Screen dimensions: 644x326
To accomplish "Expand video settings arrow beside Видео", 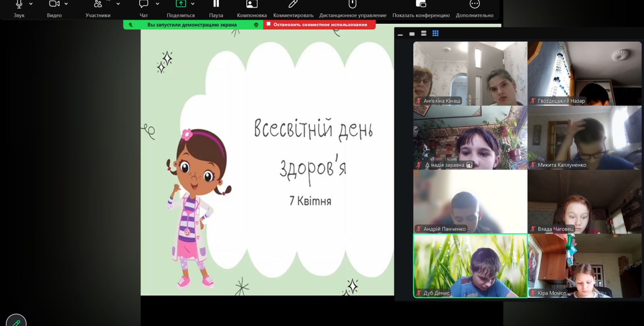I will pos(66,4).
